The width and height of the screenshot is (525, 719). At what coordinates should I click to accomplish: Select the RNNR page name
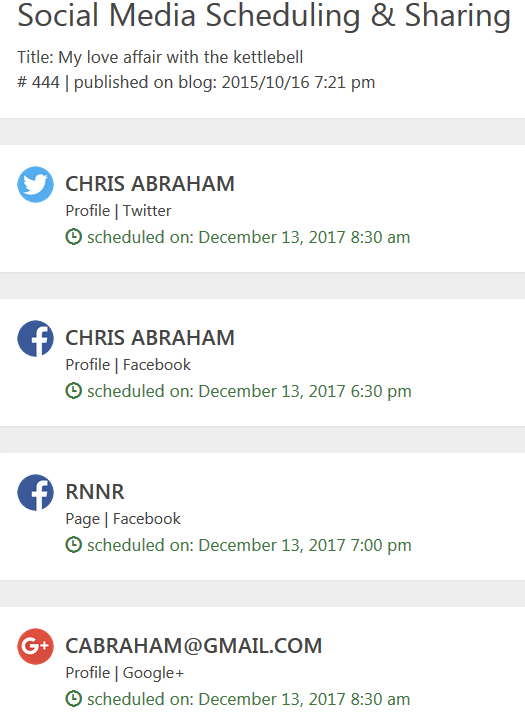(95, 492)
